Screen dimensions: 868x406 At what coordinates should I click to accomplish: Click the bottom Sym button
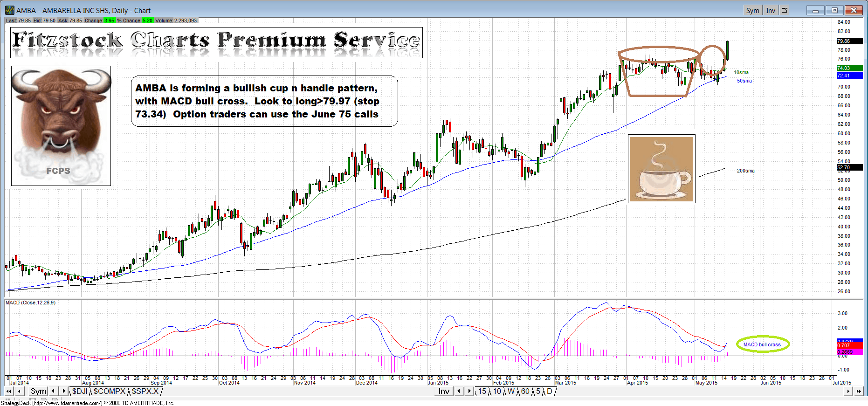point(38,392)
